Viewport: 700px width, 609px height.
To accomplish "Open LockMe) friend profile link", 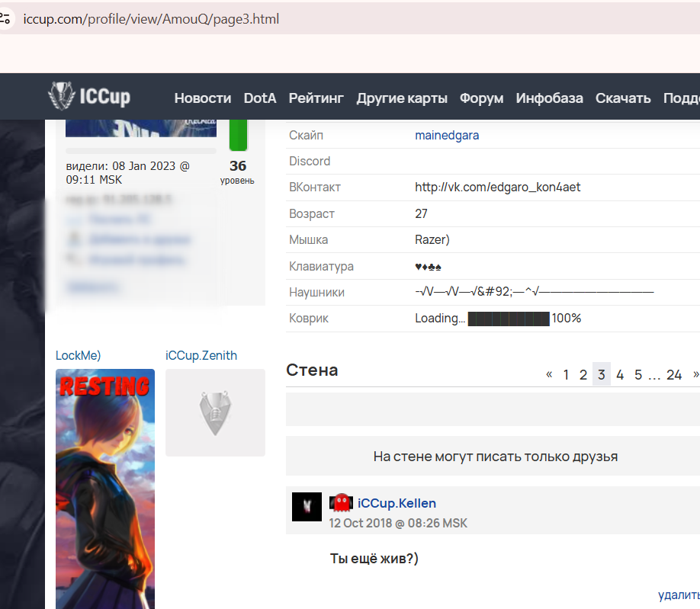I will coord(78,356).
